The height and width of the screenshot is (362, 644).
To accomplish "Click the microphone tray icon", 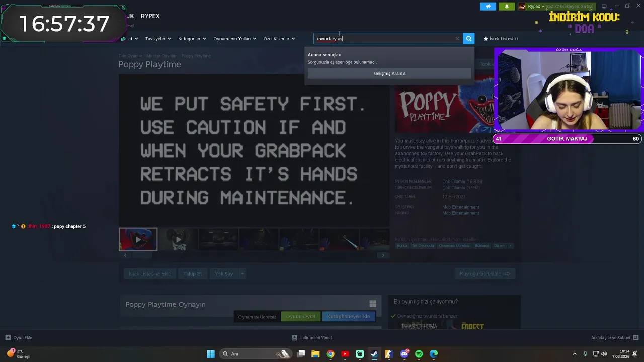I will pos(585,354).
